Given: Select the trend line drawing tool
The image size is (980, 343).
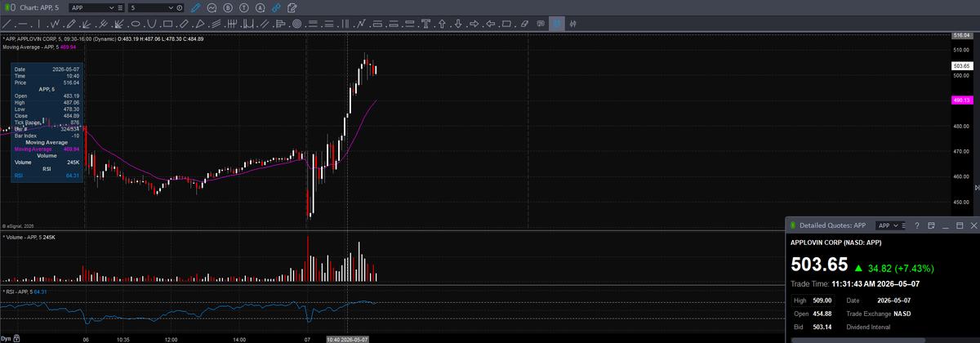Looking at the screenshot, I should (6, 24).
